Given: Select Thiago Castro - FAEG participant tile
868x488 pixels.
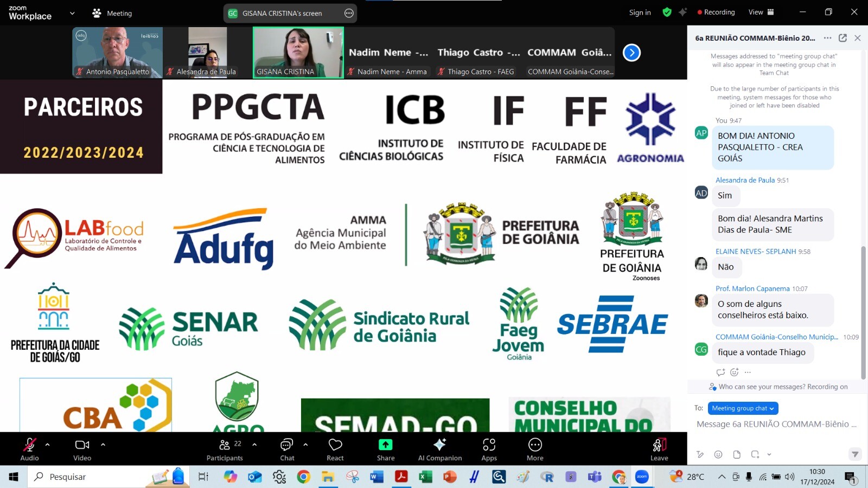Looking at the screenshot, I should tap(478, 53).
